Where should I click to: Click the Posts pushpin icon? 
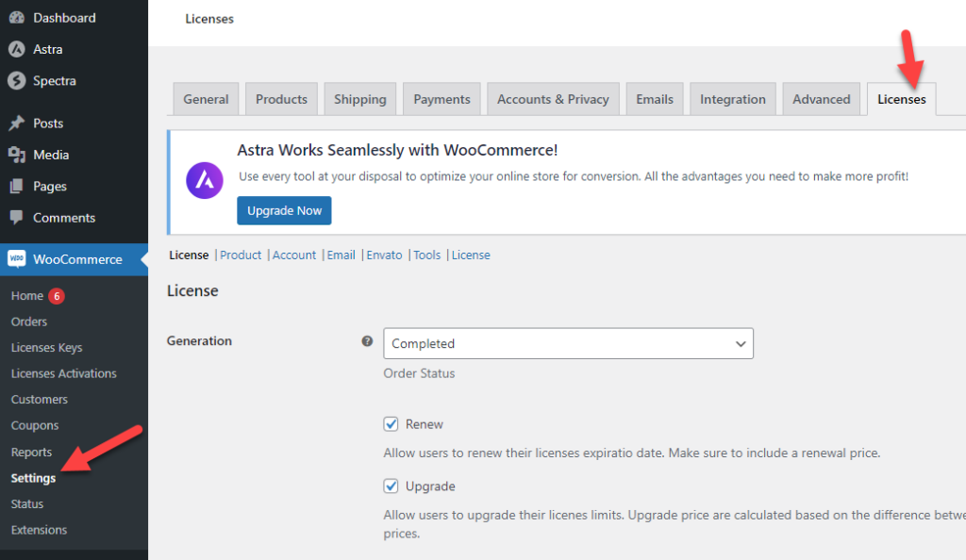(x=17, y=124)
